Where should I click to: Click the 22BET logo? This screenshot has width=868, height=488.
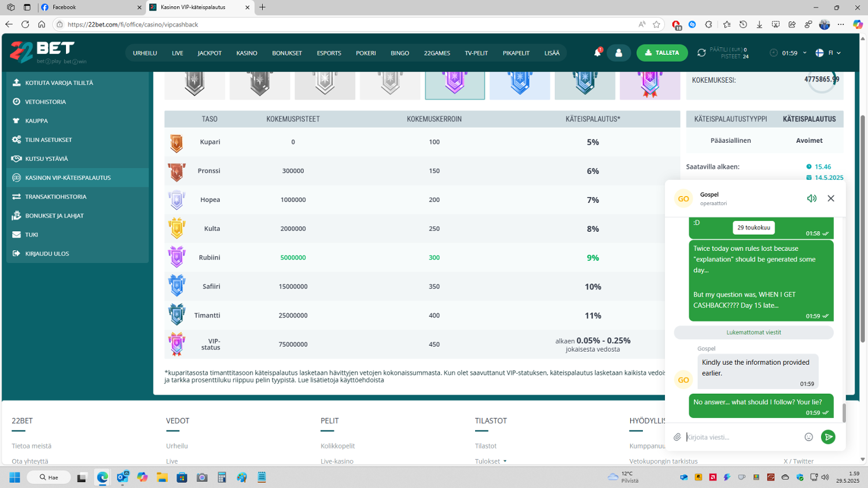[42, 53]
